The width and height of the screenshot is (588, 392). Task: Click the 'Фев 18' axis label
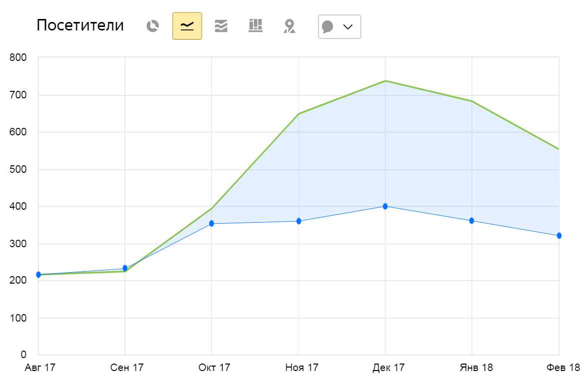point(563,368)
